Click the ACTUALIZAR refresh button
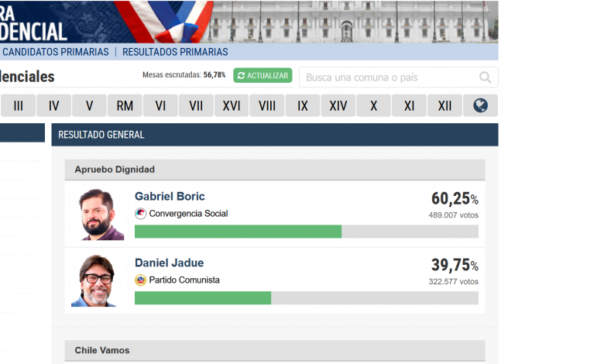Screen dimensions: 604x364 (x=263, y=75)
